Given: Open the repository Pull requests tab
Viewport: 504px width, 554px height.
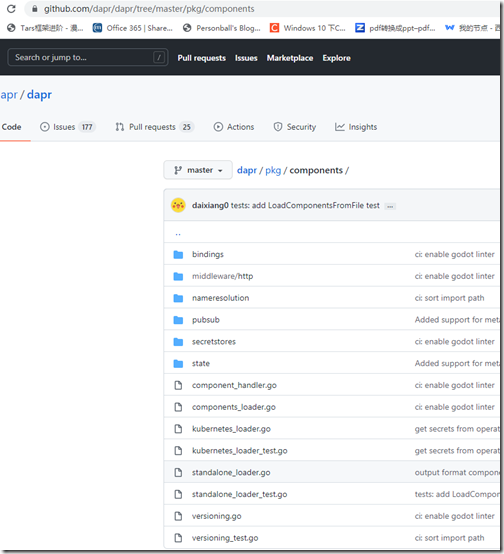Looking at the screenshot, I should click(155, 127).
